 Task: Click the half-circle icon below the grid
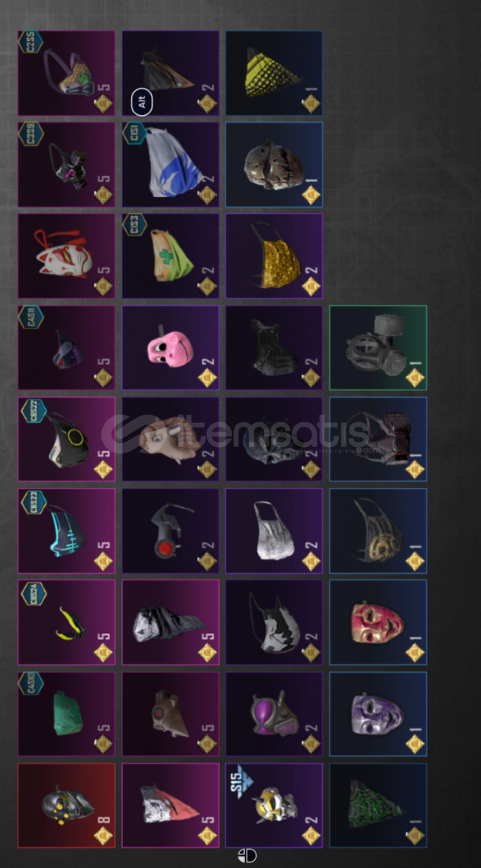[x=247, y=856]
